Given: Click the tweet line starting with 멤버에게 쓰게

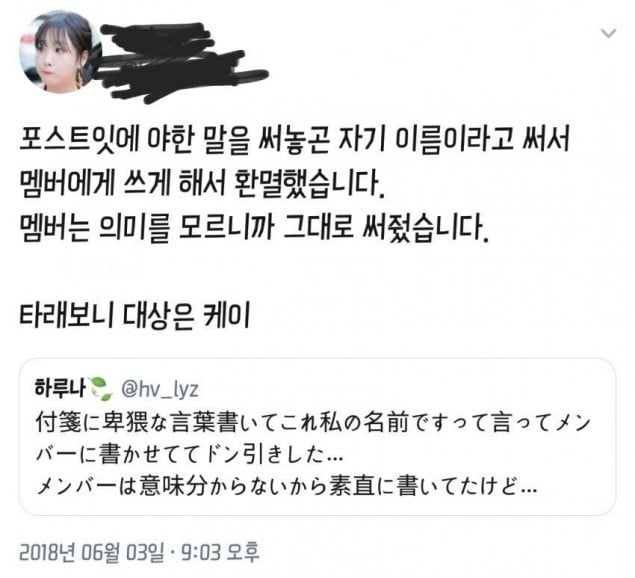Looking at the screenshot, I should click(201, 184).
